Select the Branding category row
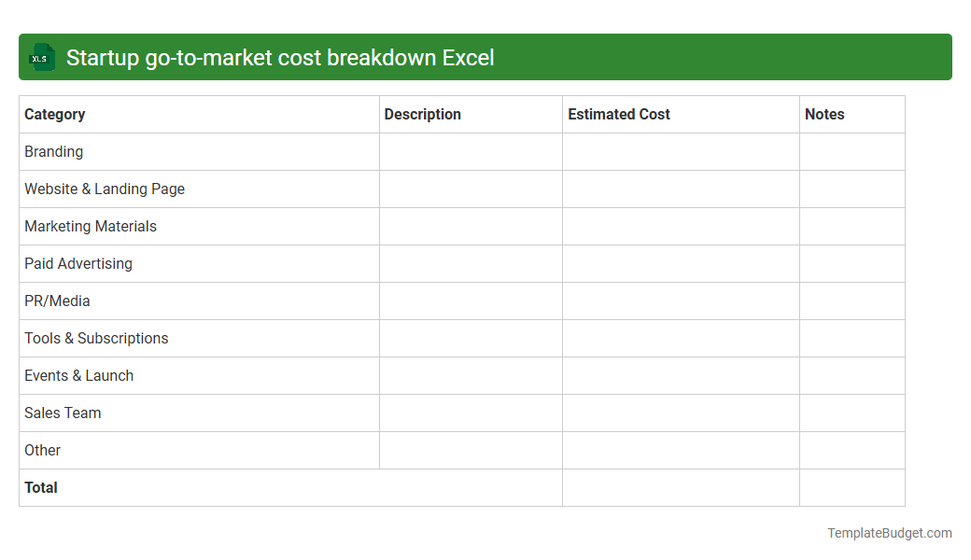The image size is (971, 560). [53, 151]
